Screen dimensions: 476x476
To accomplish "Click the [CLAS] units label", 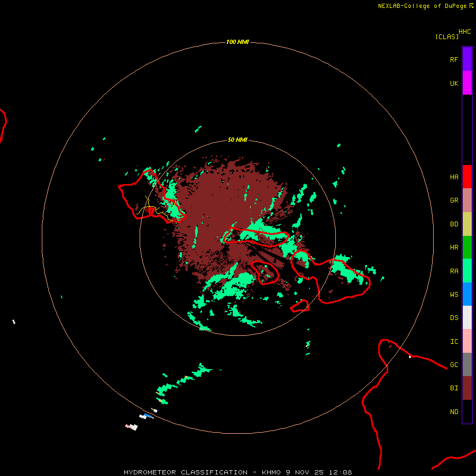I will tap(447, 36).
